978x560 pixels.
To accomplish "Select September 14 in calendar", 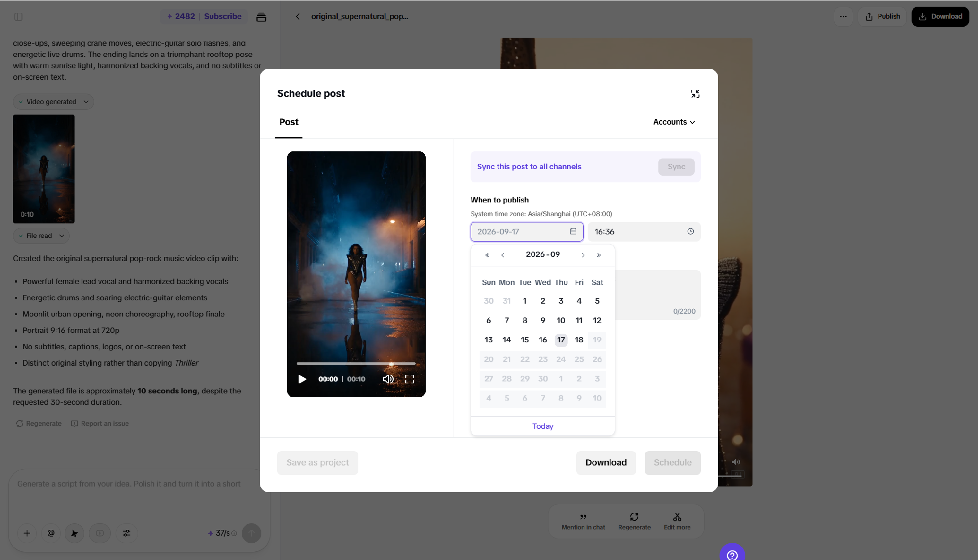I will pos(506,340).
